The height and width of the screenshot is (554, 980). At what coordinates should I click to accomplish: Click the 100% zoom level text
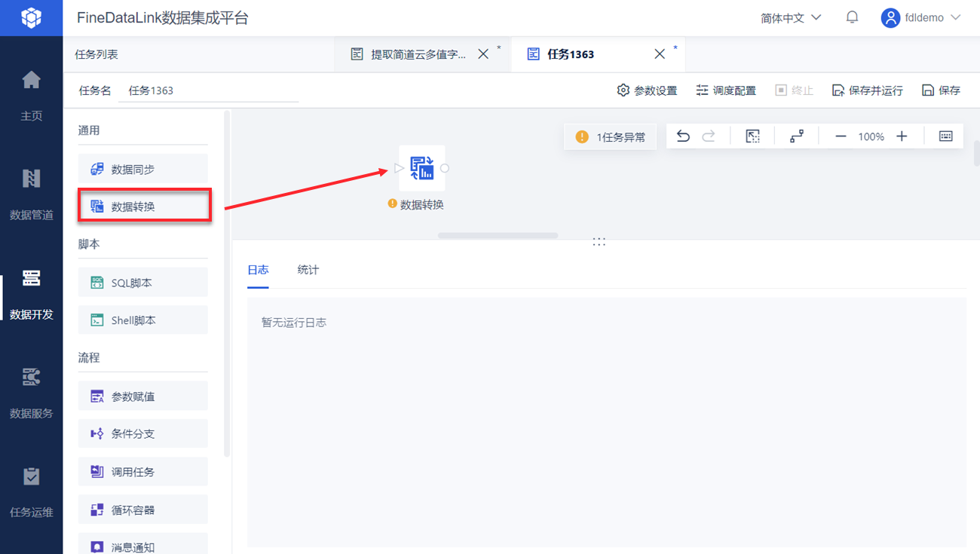[x=871, y=136]
